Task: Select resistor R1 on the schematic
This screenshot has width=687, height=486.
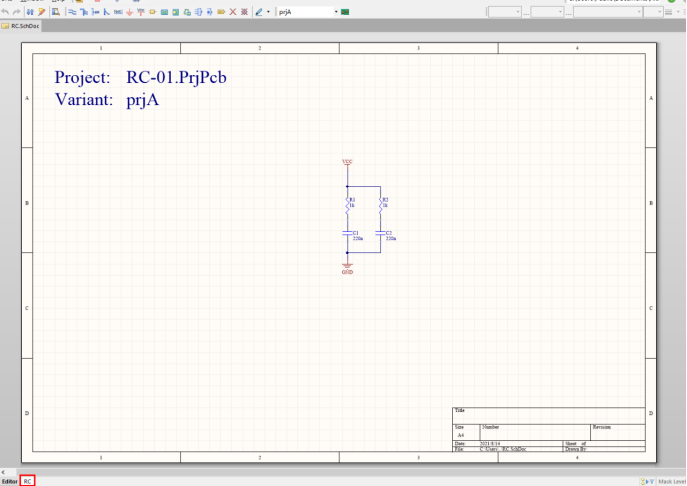Action: point(348,205)
